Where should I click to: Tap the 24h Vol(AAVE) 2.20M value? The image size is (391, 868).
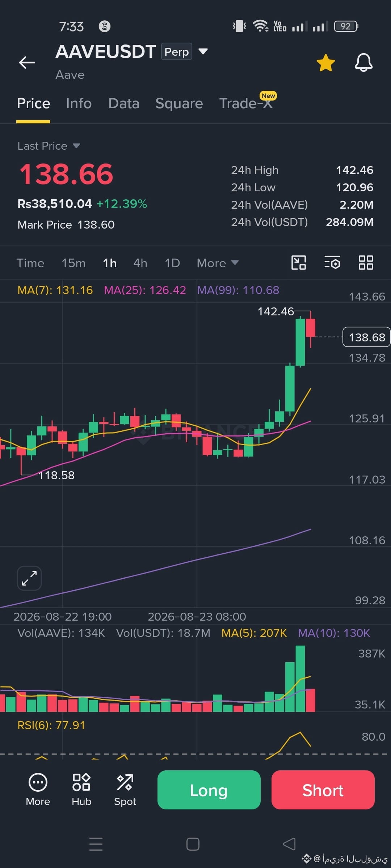tap(356, 205)
